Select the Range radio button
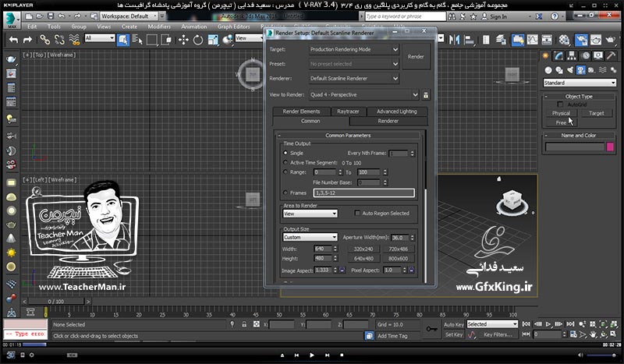The image size is (624, 364). [x=285, y=171]
